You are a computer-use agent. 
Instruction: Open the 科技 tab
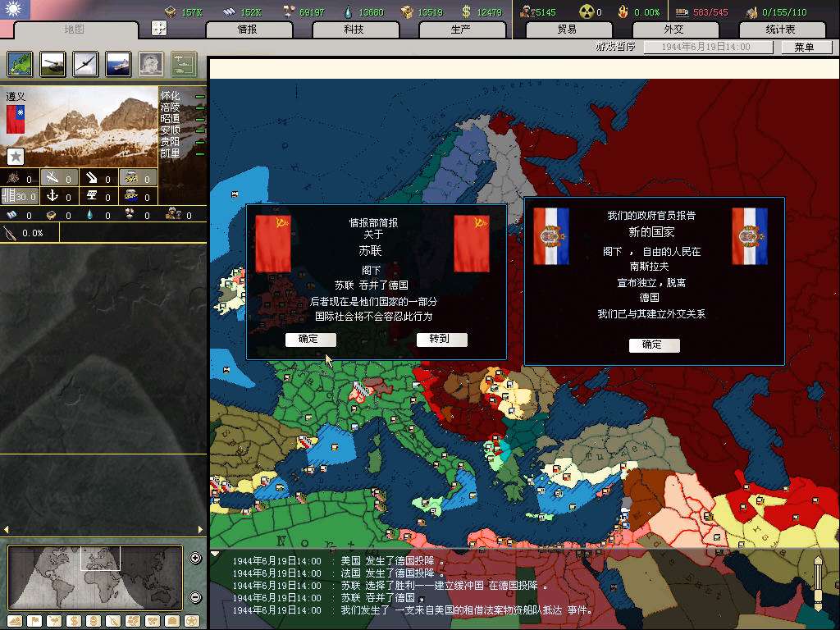354,30
